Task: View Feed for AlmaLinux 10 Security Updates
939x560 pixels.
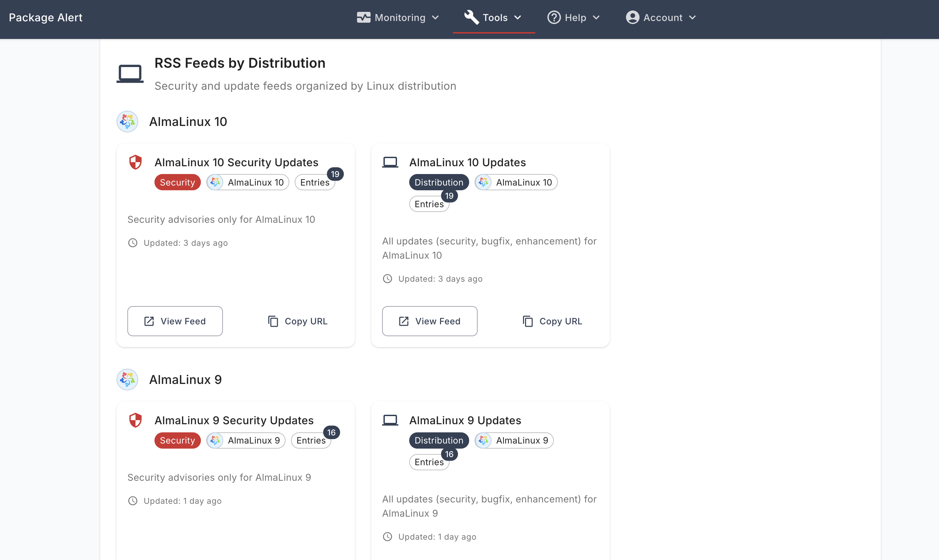Action: coord(175,321)
